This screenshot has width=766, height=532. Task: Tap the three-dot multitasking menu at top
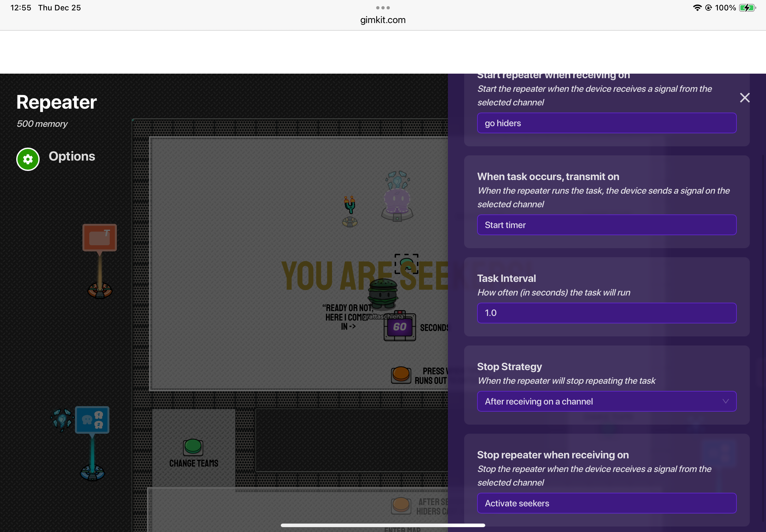tap(383, 8)
